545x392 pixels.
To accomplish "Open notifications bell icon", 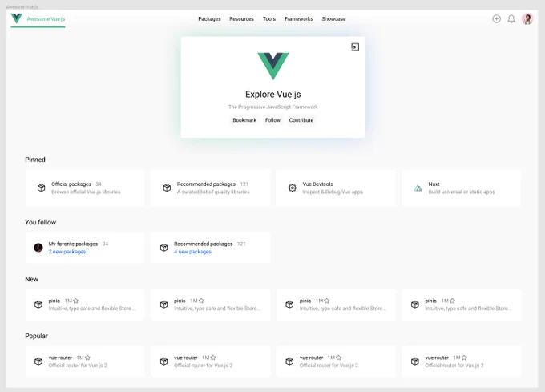I will 511,18.
